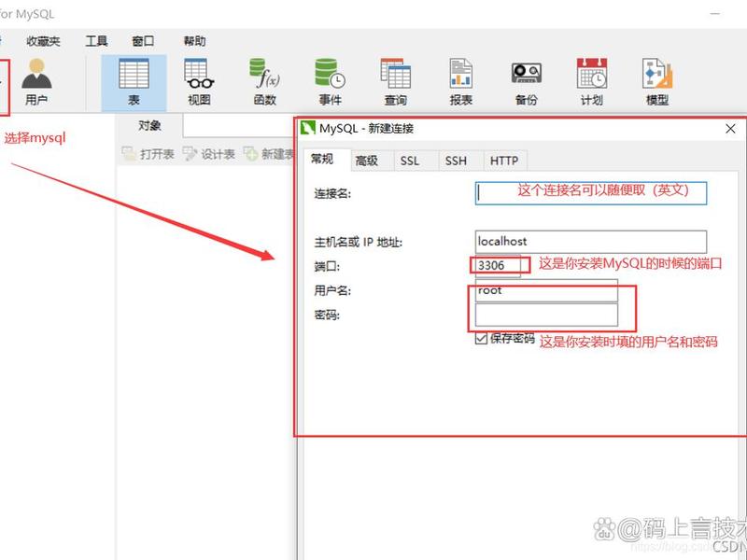The width and height of the screenshot is (747, 560).
Task: Click the 用户名 field containing root
Action: click(x=546, y=290)
